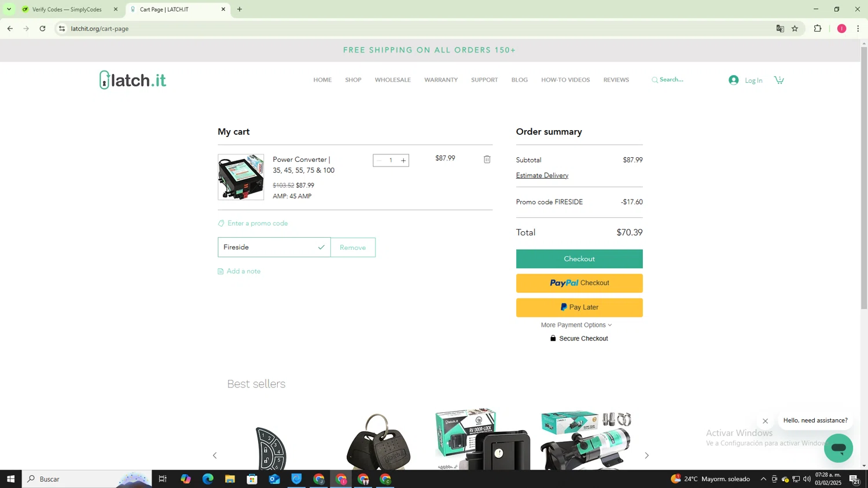Decrease quantity with minus button
Viewport: 868px width, 488px height.
(379, 160)
